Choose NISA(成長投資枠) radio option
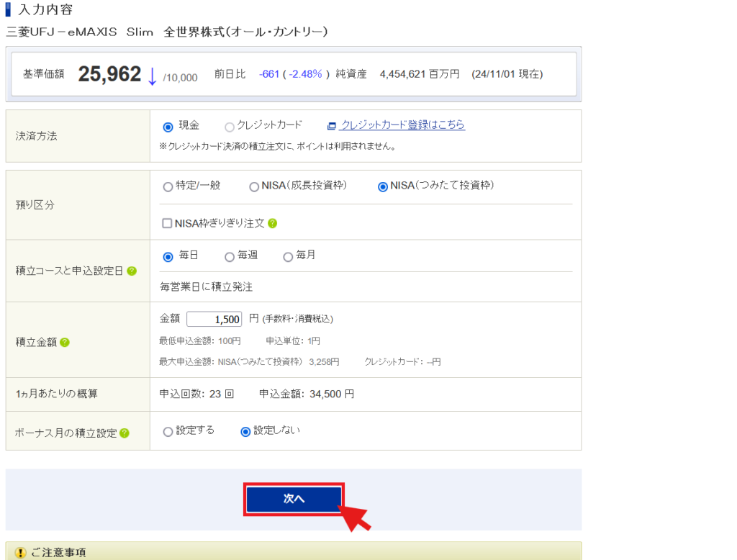The width and height of the screenshot is (737, 560). click(254, 186)
